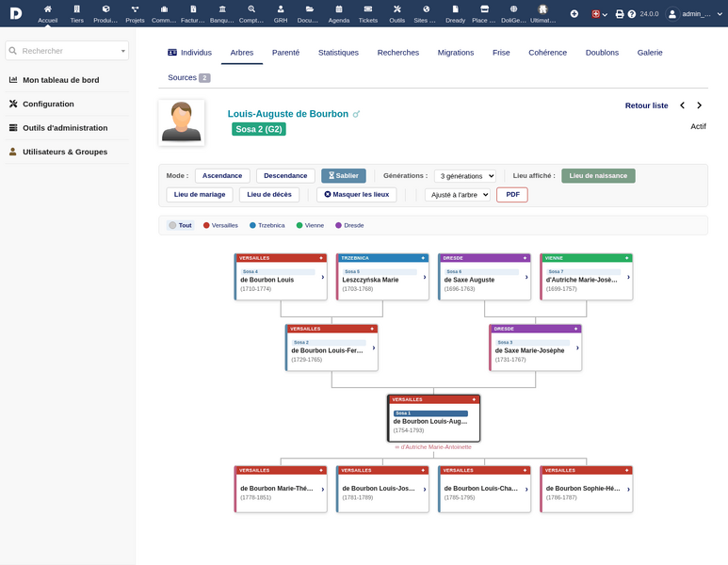Open the 3 générations select box
This screenshot has height=565, width=728.
pos(464,176)
